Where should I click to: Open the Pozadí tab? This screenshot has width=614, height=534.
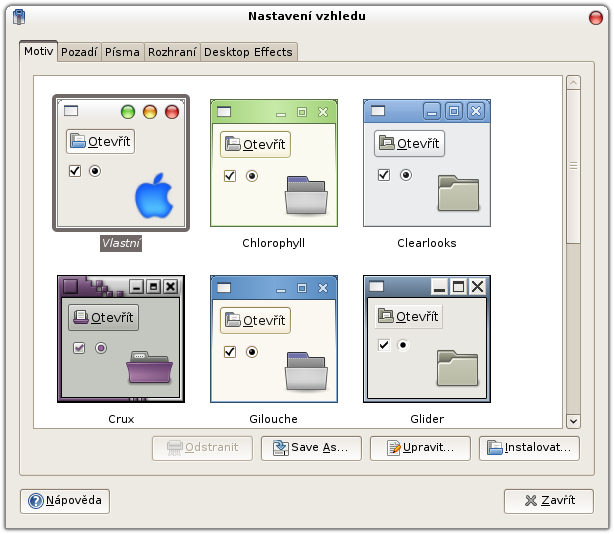click(x=79, y=52)
